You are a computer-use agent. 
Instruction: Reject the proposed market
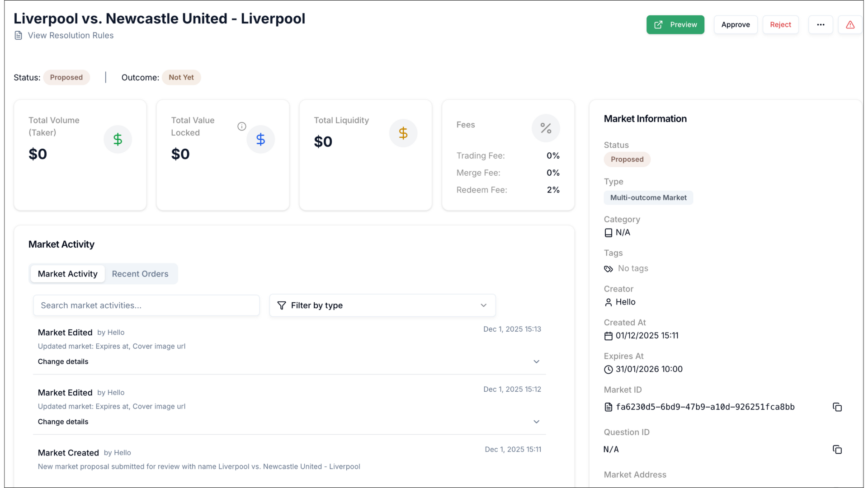[780, 25]
